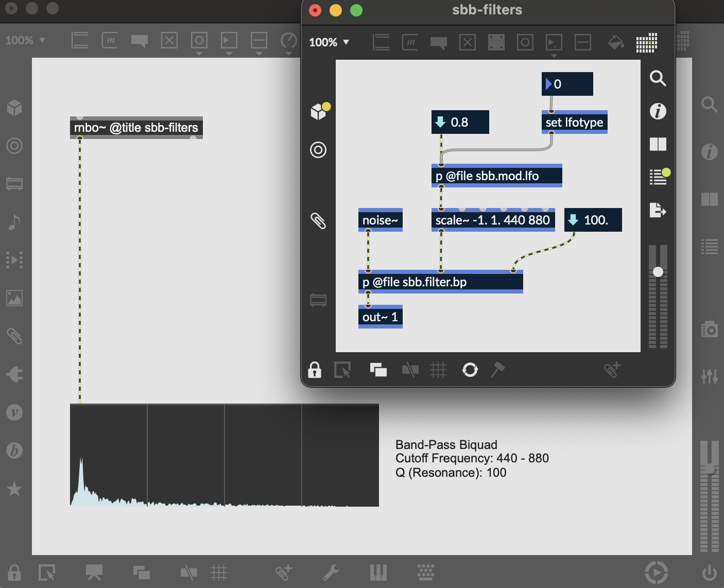
Task: Open plug-ins icon in main left sidebar
Action: (14, 374)
